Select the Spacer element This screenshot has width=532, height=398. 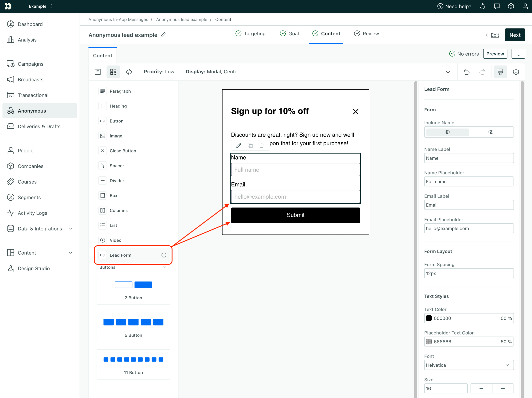pyautogui.click(x=117, y=166)
